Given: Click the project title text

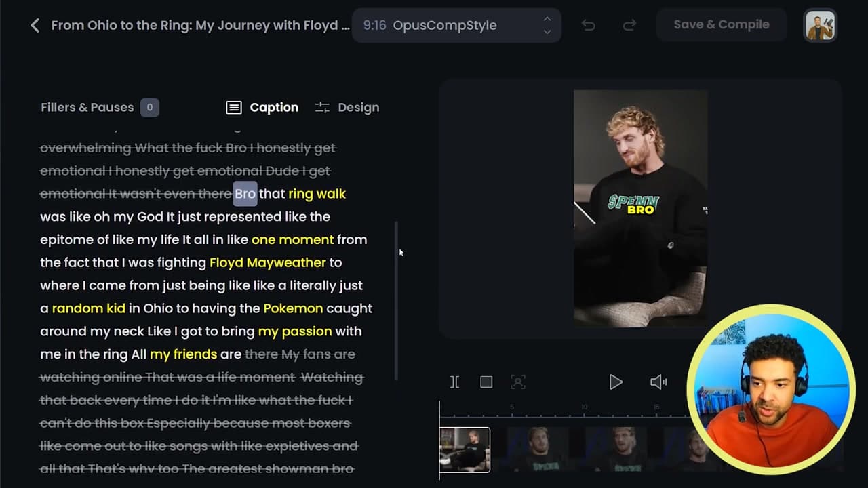Looking at the screenshot, I should coord(201,26).
